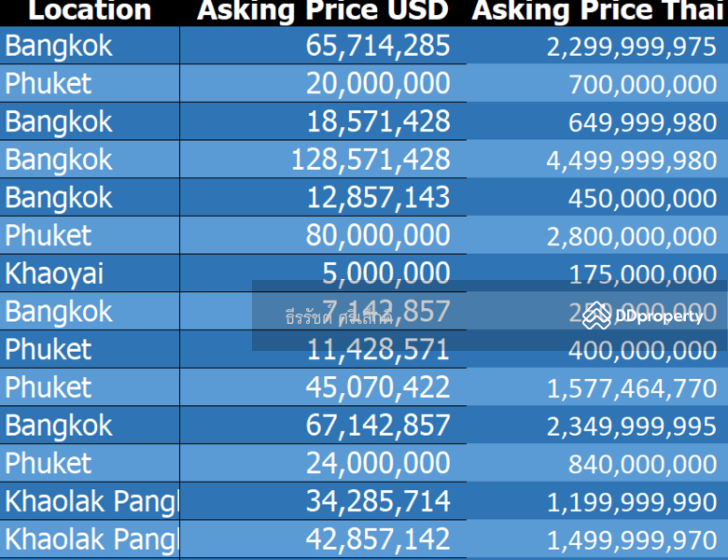Click the 128,571,428 USD price cell
This screenshot has height=560, width=728.
point(323,160)
